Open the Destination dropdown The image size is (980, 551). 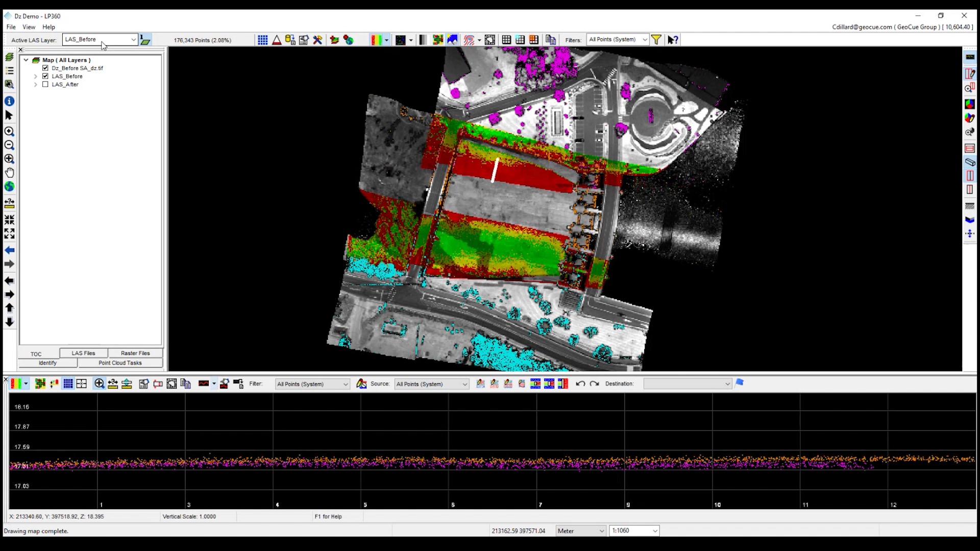point(727,384)
